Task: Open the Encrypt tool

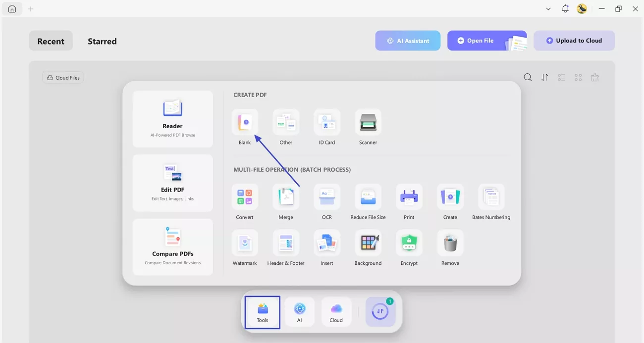Action: click(x=409, y=243)
